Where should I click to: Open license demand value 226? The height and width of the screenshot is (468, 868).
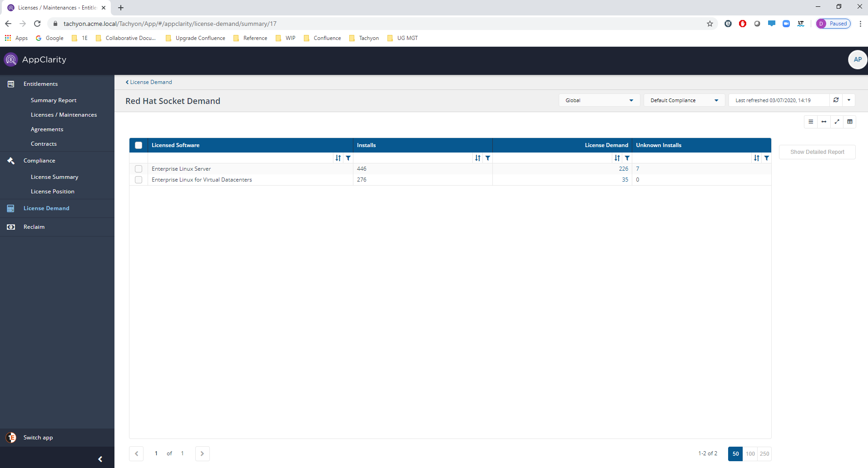click(624, 169)
